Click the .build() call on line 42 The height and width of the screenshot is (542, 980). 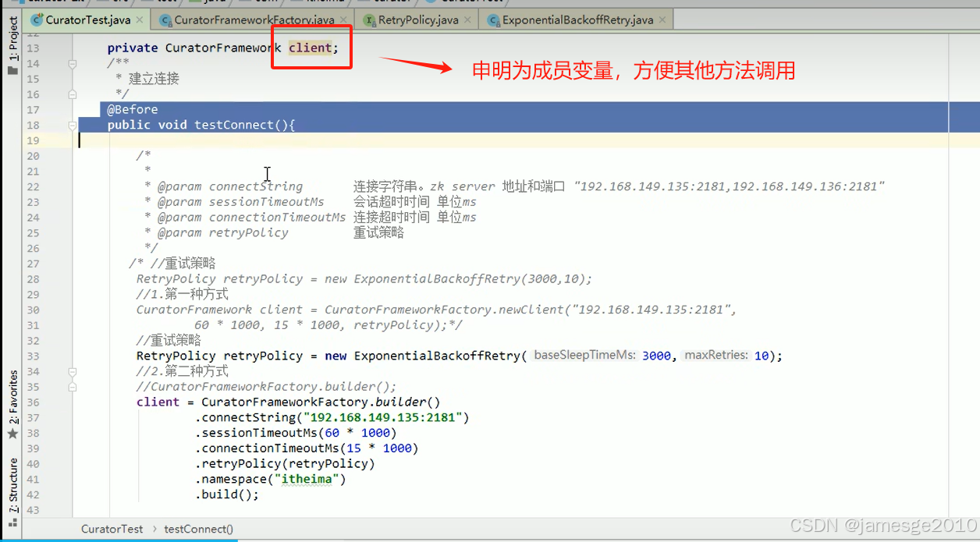click(x=227, y=494)
